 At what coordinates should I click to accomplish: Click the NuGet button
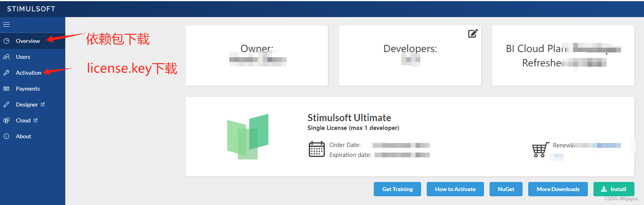pyautogui.click(x=506, y=189)
